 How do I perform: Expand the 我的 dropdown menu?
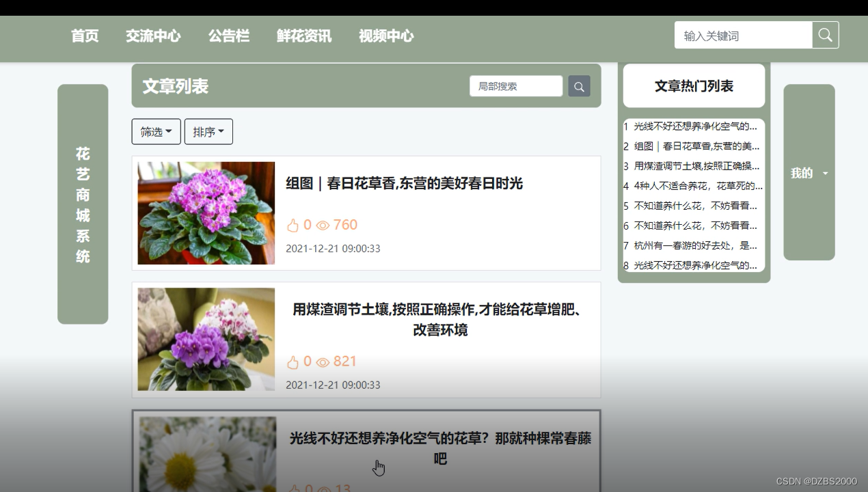click(809, 173)
